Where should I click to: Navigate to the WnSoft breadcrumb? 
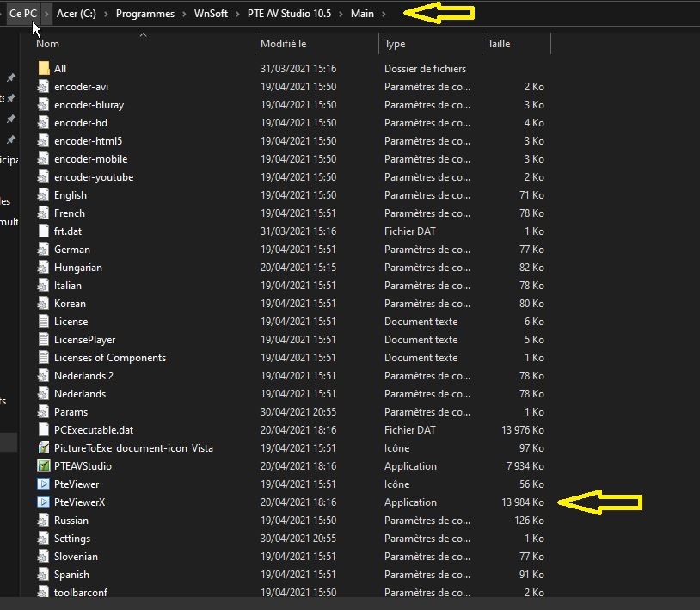click(211, 14)
